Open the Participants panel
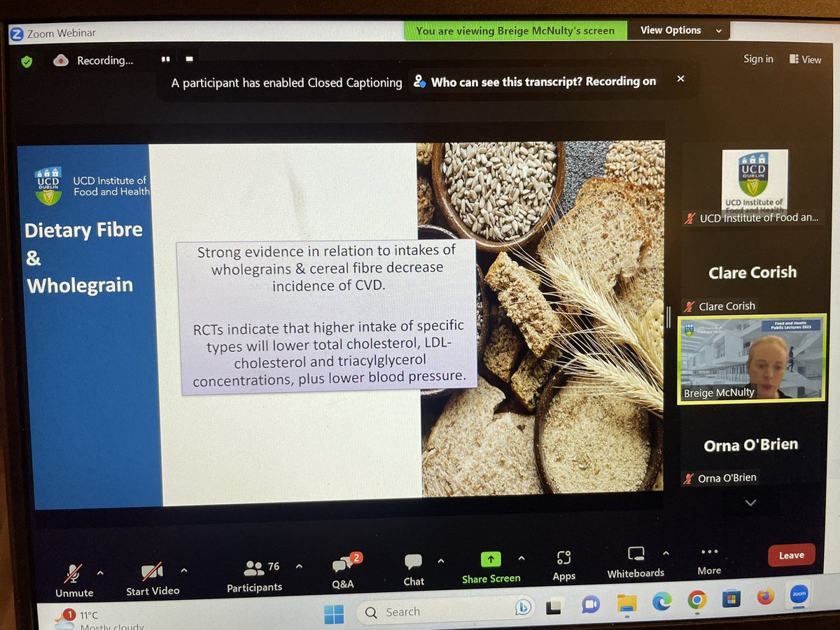The width and height of the screenshot is (840, 630). coord(254,576)
